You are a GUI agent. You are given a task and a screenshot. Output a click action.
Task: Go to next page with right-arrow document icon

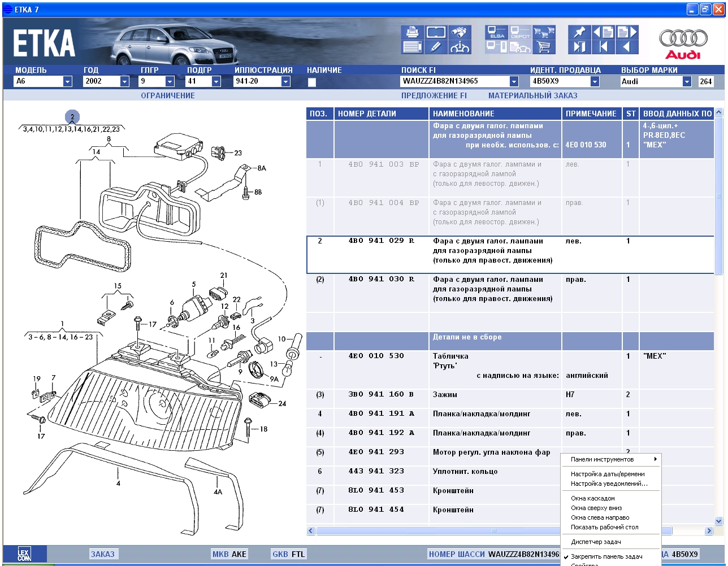pyautogui.click(x=627, y=32)
